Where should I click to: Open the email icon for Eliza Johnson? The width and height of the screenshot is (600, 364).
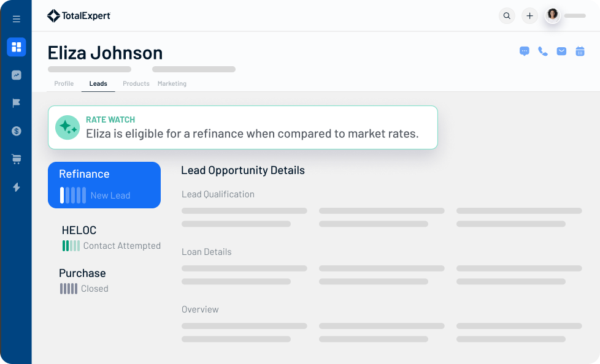(561, 52)
